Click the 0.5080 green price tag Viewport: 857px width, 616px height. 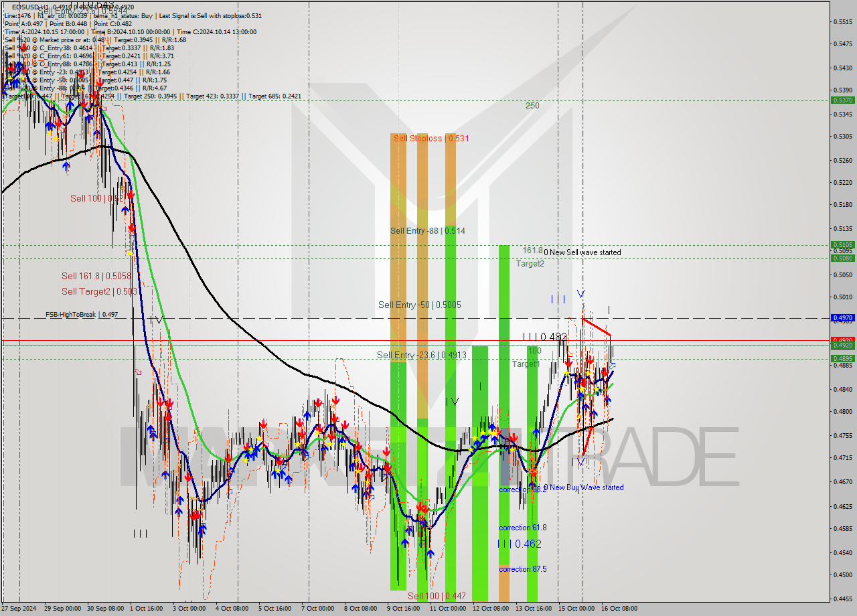[x=842, y=258]
